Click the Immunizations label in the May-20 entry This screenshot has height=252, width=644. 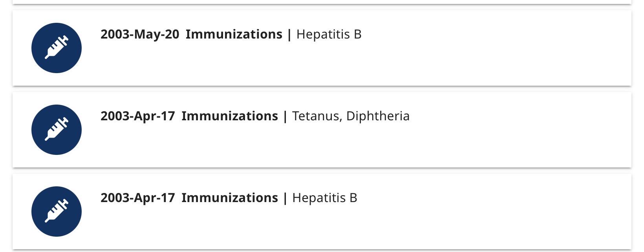pyautogui.click(x=234, y=34)
